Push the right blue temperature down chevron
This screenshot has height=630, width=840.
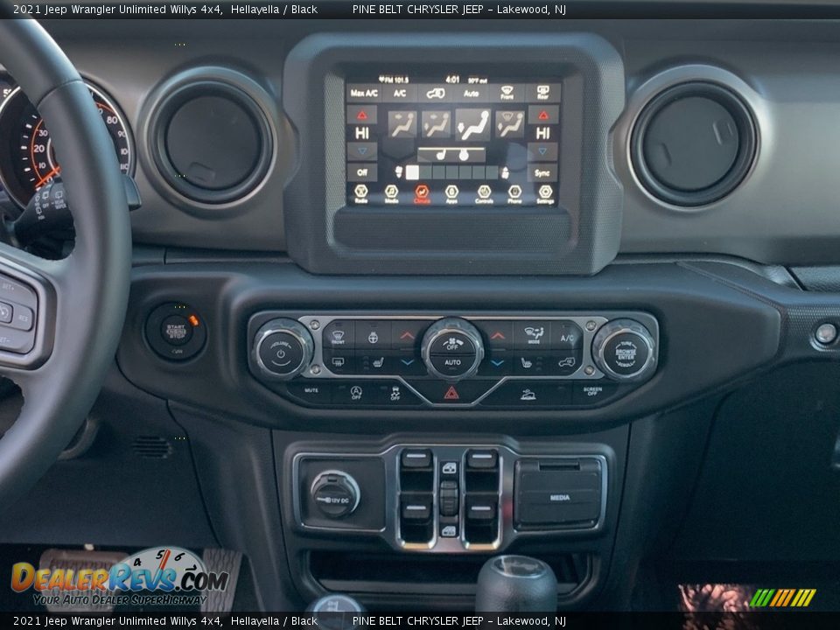click(498, 362)
